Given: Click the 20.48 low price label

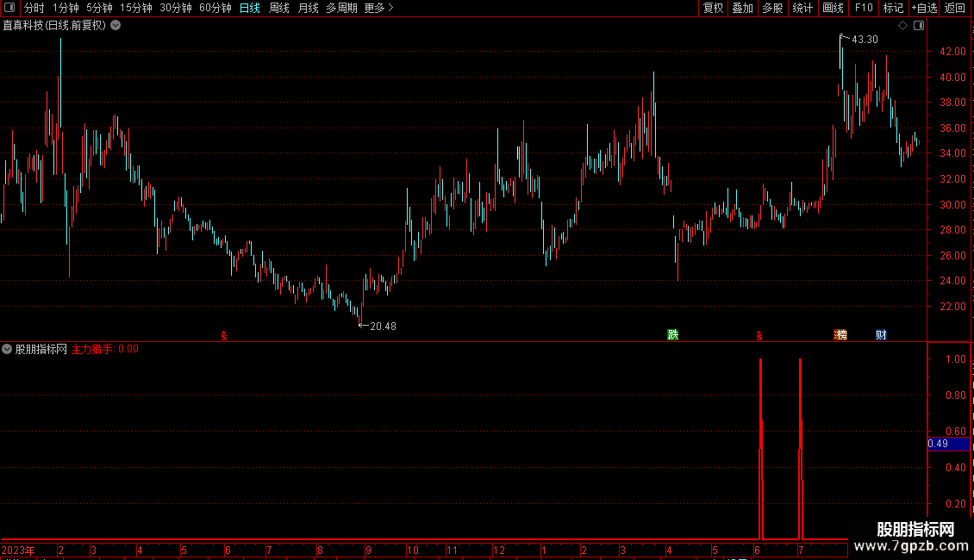Looking at the screenshot, I should 383,326.
